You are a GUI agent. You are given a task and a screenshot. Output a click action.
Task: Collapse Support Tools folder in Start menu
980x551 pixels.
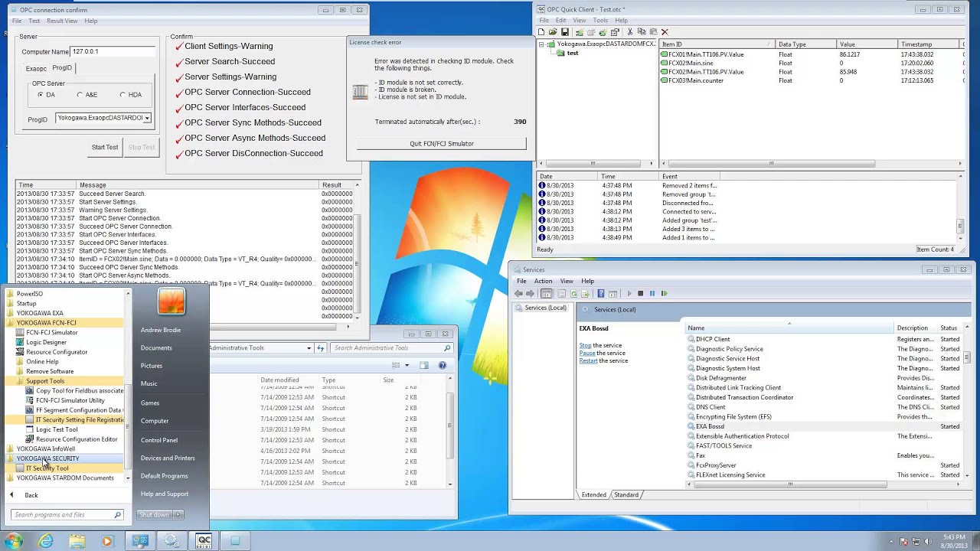(44, 381)
